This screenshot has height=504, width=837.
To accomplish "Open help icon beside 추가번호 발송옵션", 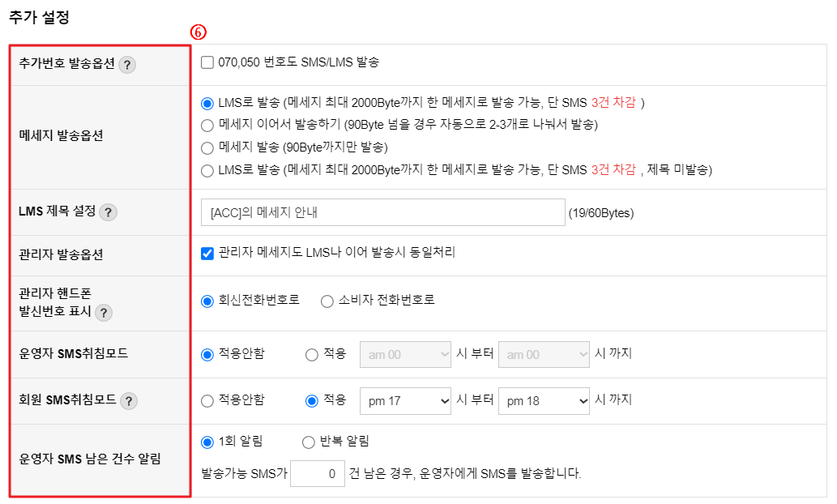I will pyautogui.click(x=127, y=65).
